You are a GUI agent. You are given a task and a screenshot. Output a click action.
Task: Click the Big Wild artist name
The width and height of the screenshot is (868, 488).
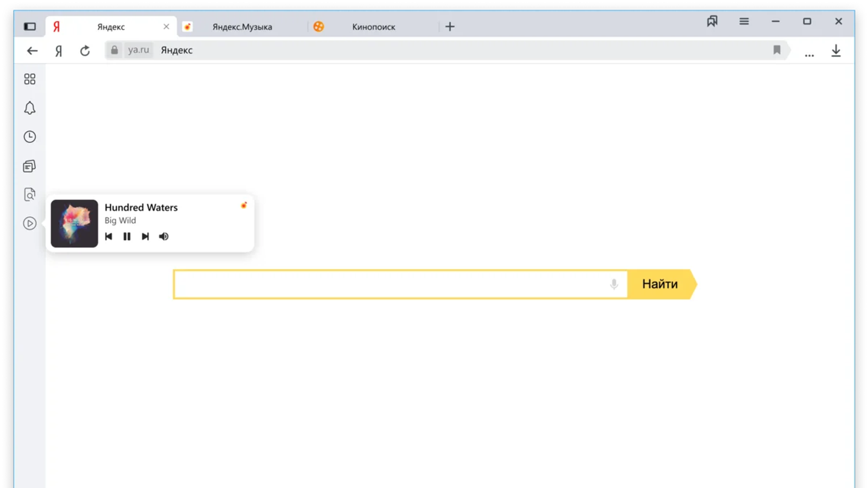[120, 221]
